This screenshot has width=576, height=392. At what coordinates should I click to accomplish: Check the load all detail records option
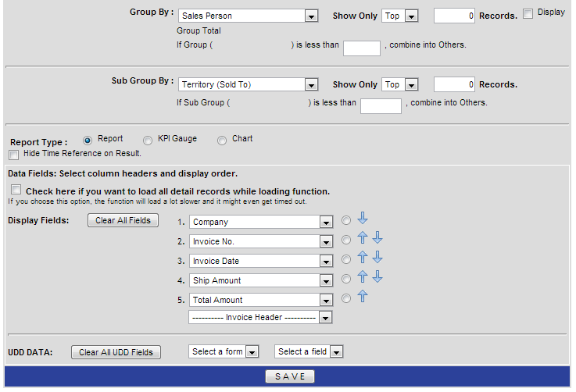[x=16, y=191]
